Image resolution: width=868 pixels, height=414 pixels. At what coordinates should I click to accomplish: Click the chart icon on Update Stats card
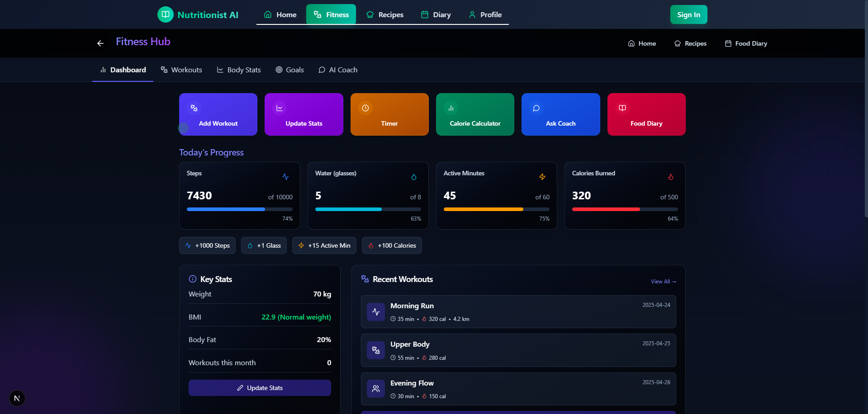(x=280, y=108)
